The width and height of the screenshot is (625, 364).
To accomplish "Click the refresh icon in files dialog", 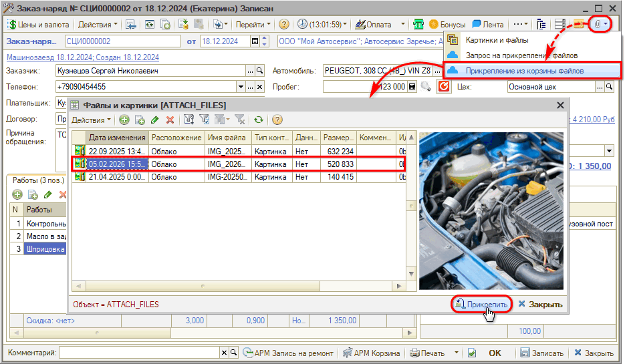I will click(258, 120).
